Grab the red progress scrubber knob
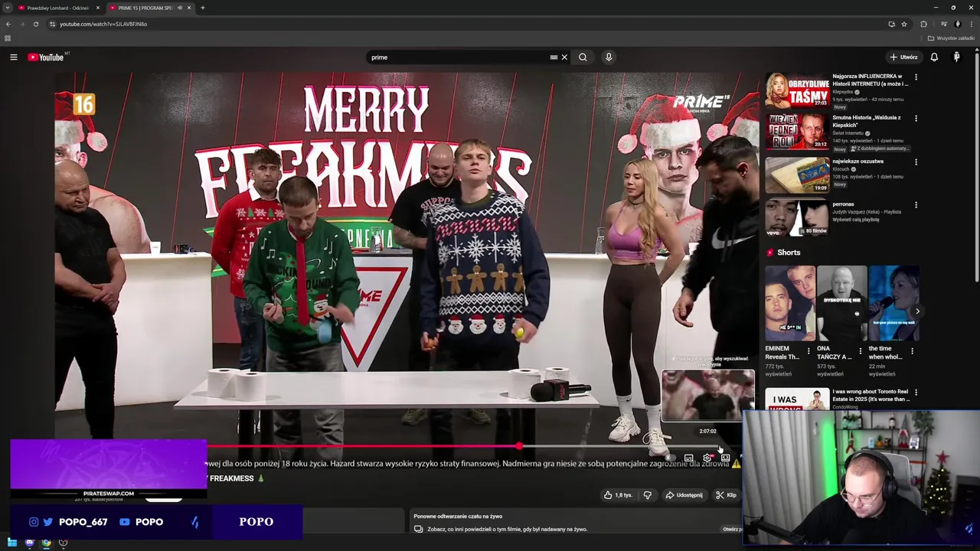The image size is (980, 551). pyautogui.click(x=520, y=446)
